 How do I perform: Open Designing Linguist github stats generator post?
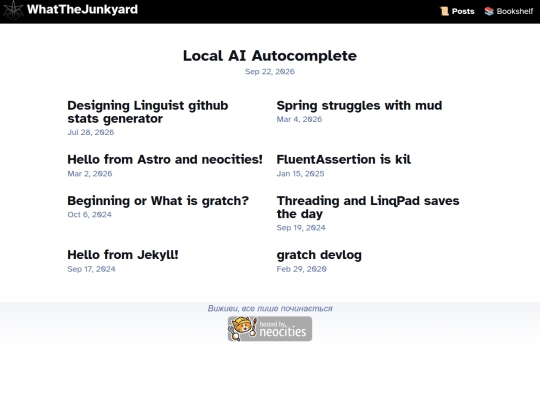pyautogui.click(x=148, y=112)
